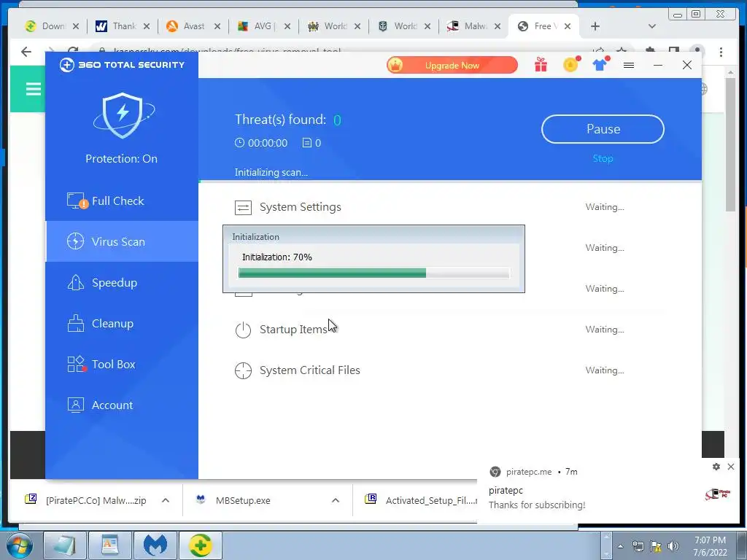Go back in Chrome browser
Image resolution: width=747 pixels, height=560 pixels.
pos(26,52)
